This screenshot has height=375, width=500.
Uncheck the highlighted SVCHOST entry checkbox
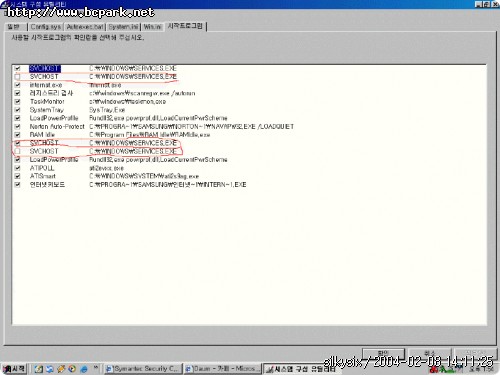pyautogui.click(x=17, y=68)
